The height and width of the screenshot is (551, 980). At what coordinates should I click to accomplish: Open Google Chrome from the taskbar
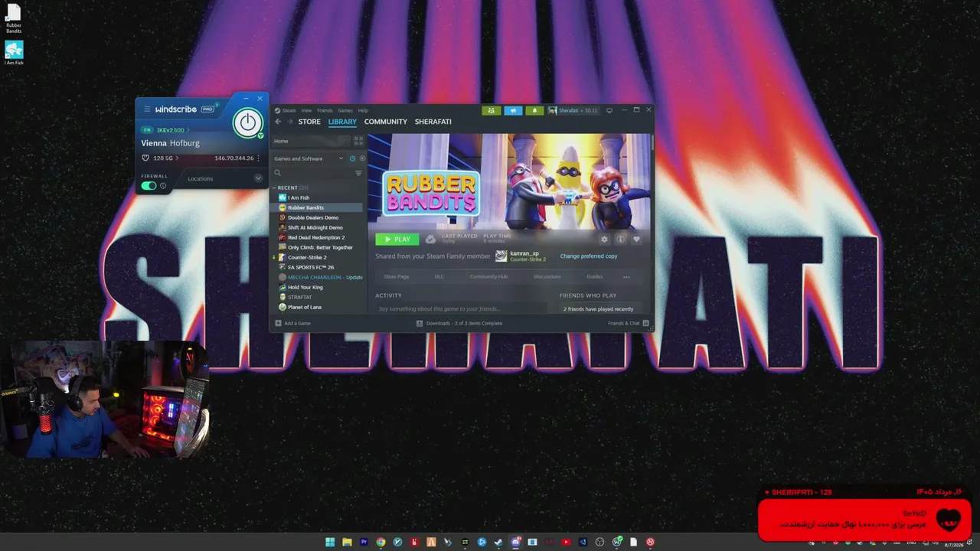point(381,543)
